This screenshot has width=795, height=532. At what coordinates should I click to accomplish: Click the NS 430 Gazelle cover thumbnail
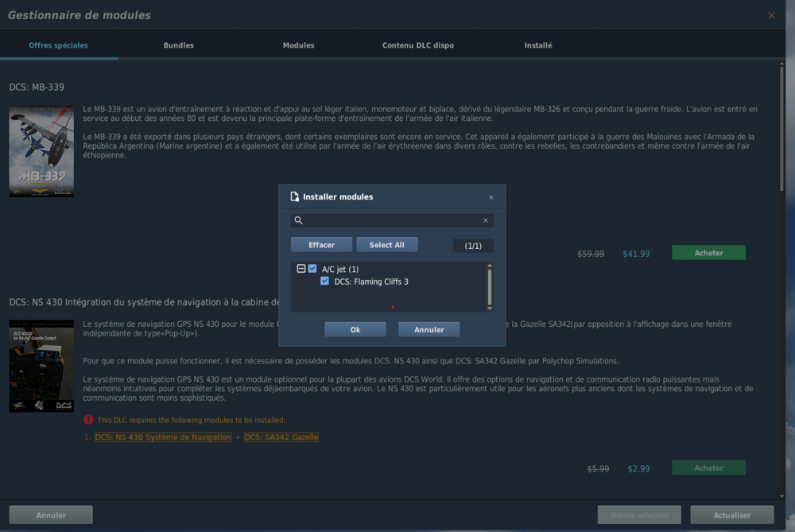[41, 366]
